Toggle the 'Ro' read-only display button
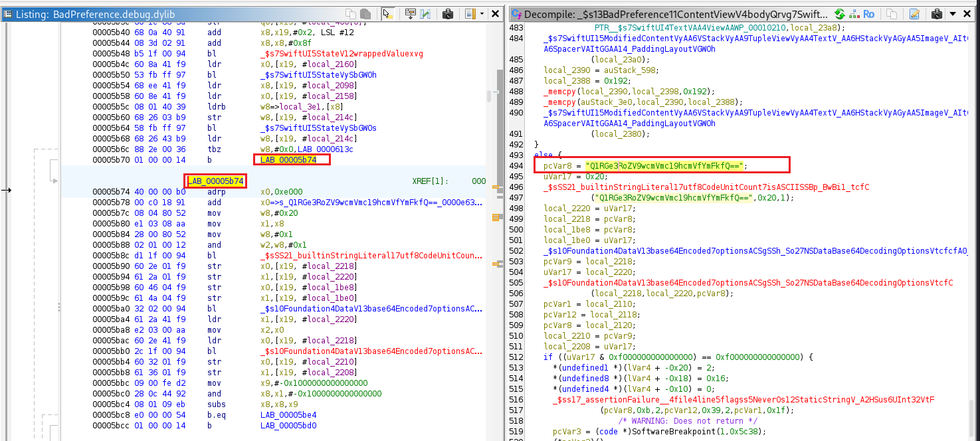The image size is (980, 441). click(869, 13)
